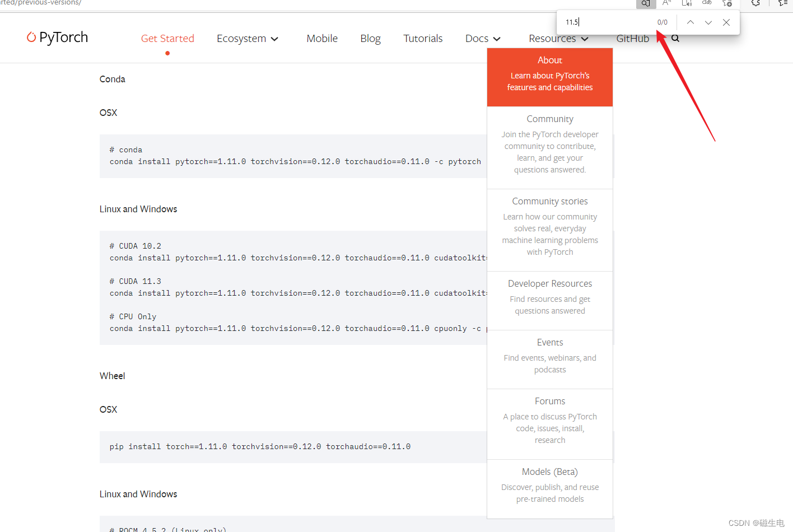Click '# CUDA 11.3' comment line

tap(136, 281)
